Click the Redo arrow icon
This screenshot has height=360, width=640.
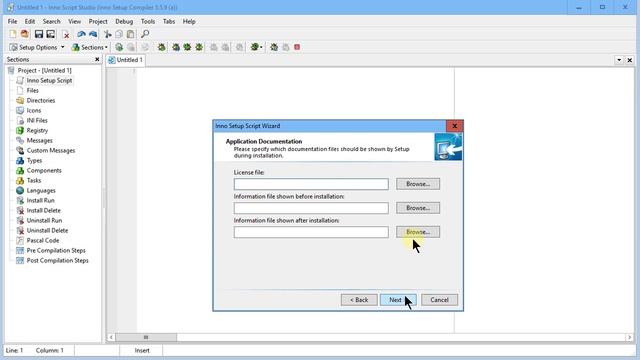point(93,34)
